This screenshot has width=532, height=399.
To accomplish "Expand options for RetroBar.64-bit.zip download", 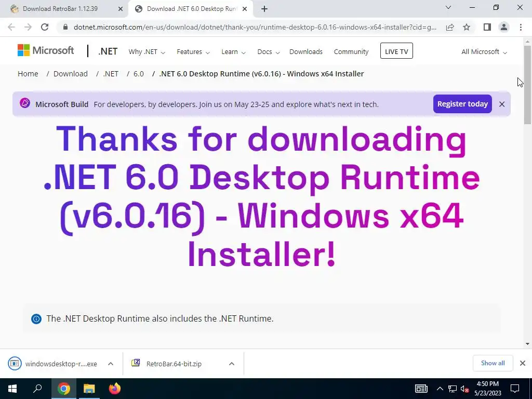I will pyautogui.click(x=232, y=364).
